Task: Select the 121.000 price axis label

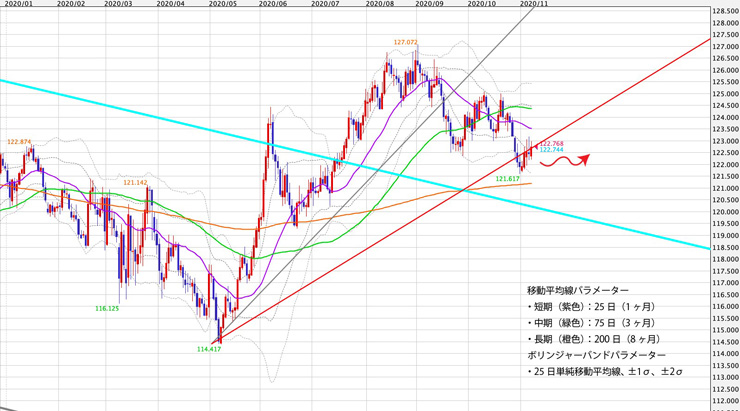Action: pos(726,188)
